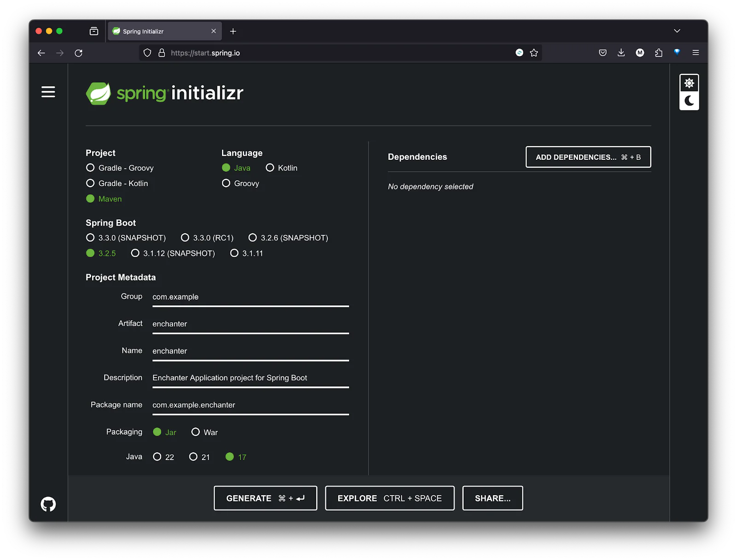Viewport: 737px width, 560px height.
Task: Select Spring Boot 3.3.0 (RC1)
Action: (x=207, y=238)
